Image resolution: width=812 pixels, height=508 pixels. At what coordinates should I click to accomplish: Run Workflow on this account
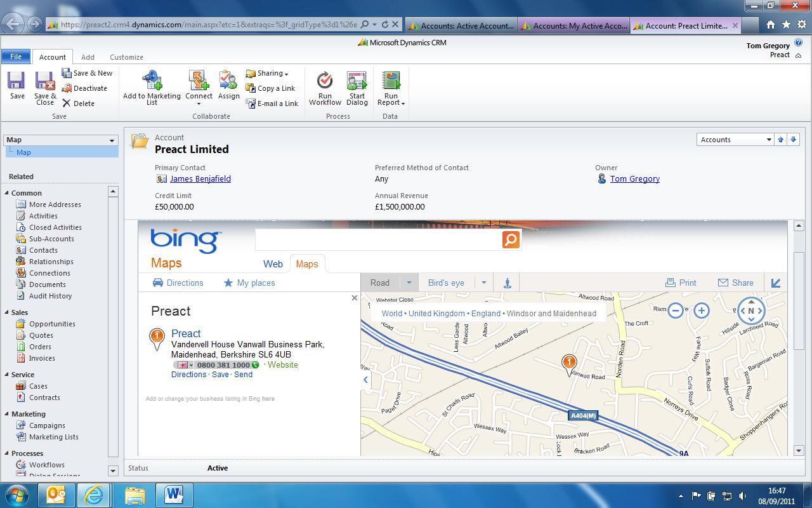pos(325,88)
